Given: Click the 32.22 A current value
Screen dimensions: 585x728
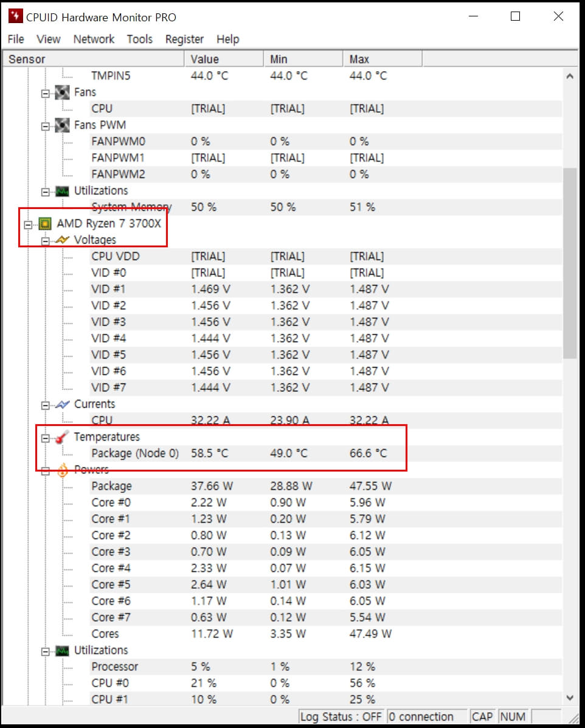Looking at the screenshot, I should (x=210, y=420).
